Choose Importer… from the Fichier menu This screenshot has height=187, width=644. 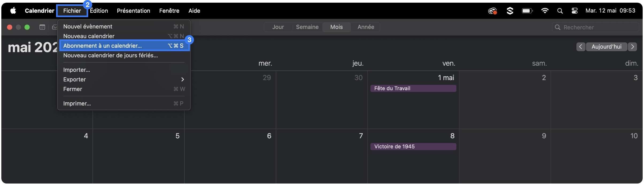(x=124, y=70)
